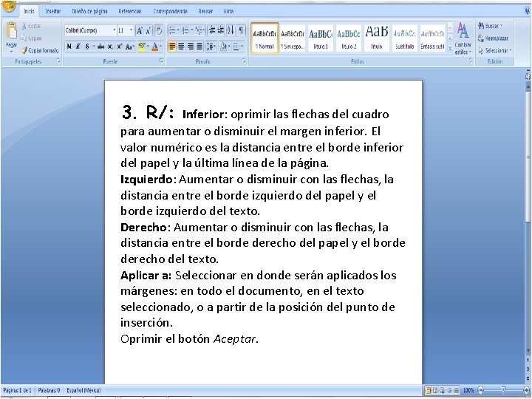Viewport: 532px width, 399px height.
Task: Center the paragraph text
Action: pyautogui.click(x=181, y=47)
